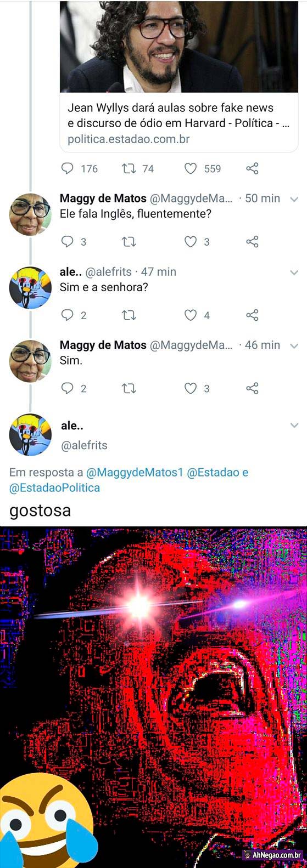Follow the @EstadaoPolitica mention link
Screen dimensions: 307x868
click(55, 487)
